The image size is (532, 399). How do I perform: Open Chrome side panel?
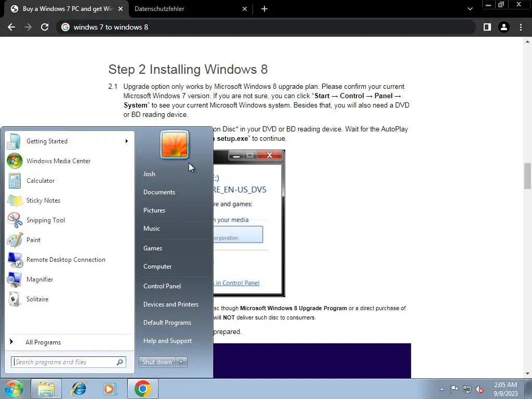(x=487, y=27)
